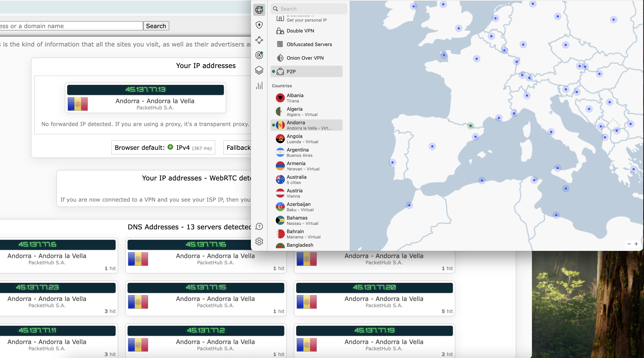644x358 pixels.
Task: Select the P2P specialty server entry
Action: click(291, 71)
